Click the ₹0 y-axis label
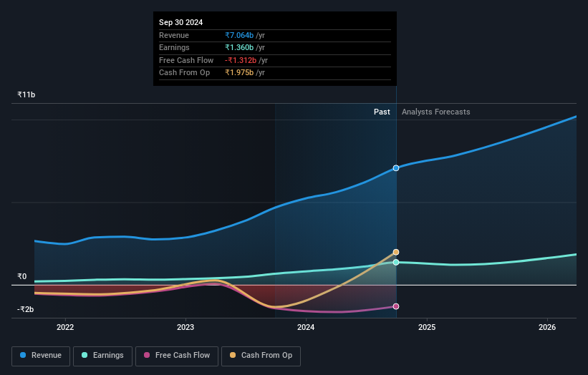 (22, 276)
